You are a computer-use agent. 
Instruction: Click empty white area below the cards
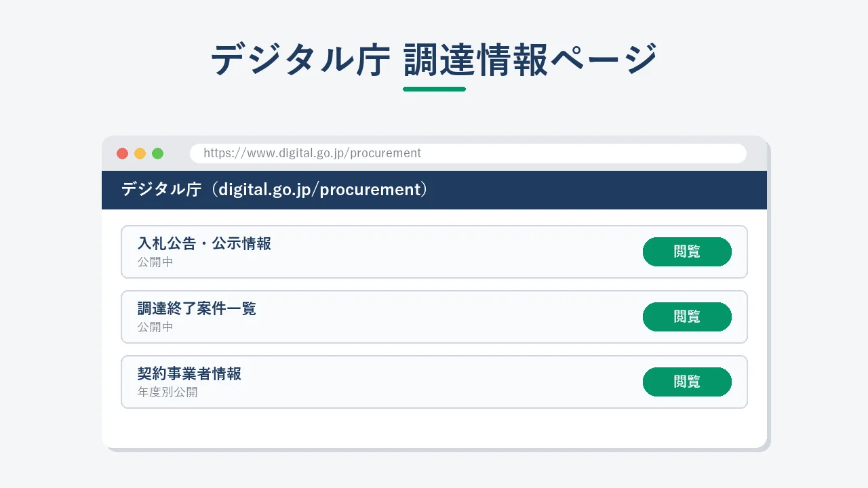click(x=434, y=428)
